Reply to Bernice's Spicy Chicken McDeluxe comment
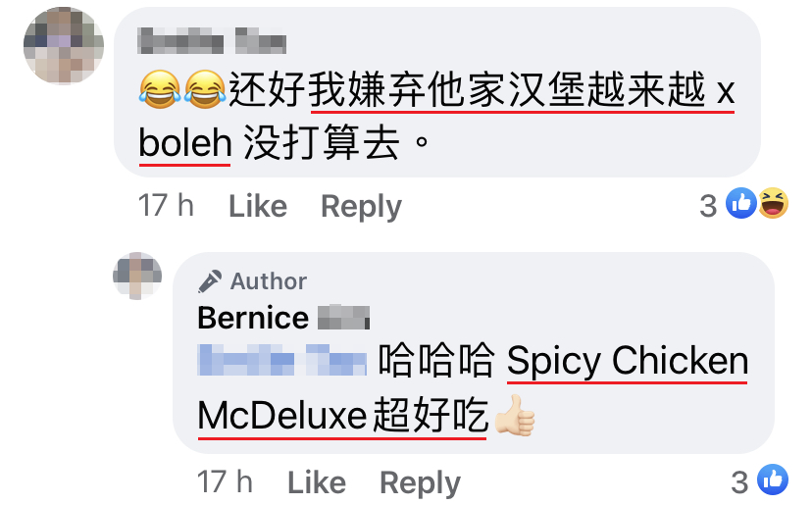812x505 pixels. pyautogui.click(x=420, y=483)
